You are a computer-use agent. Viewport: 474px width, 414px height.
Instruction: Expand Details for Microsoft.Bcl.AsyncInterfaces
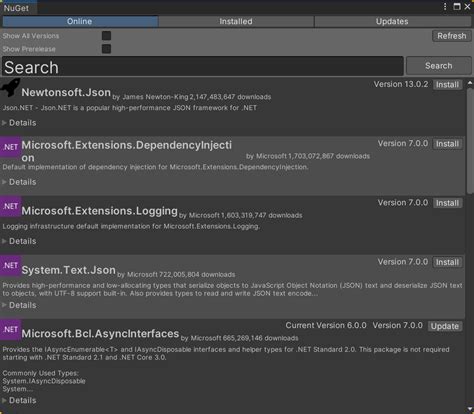[x=19, y=400]
